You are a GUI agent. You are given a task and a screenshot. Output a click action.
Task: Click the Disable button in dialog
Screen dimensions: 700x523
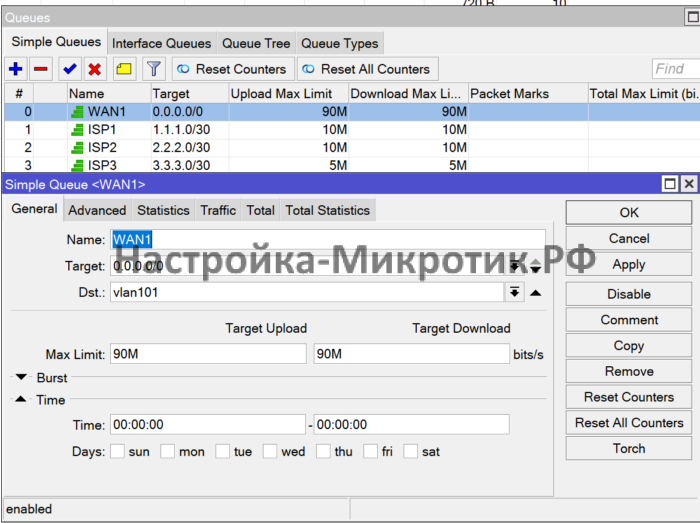click(x=629, y=294)
